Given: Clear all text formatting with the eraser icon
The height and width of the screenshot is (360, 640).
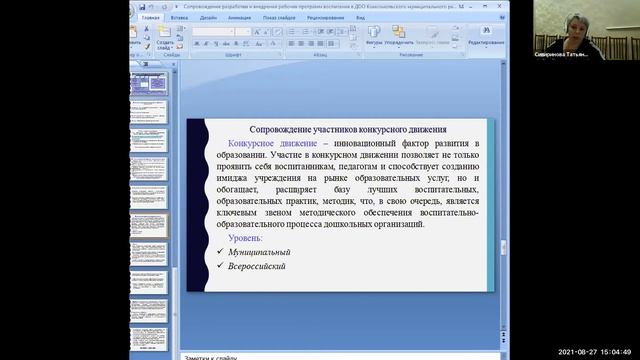Looking at the screenshot, I should 277,32.
